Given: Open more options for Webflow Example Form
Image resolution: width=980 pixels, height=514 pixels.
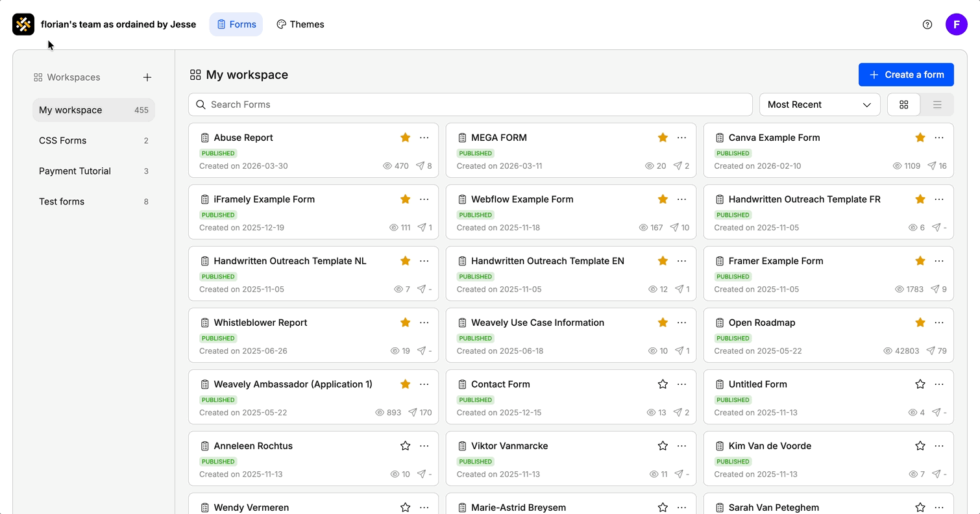Looking at the screenshot, I should tap(681, 199).
